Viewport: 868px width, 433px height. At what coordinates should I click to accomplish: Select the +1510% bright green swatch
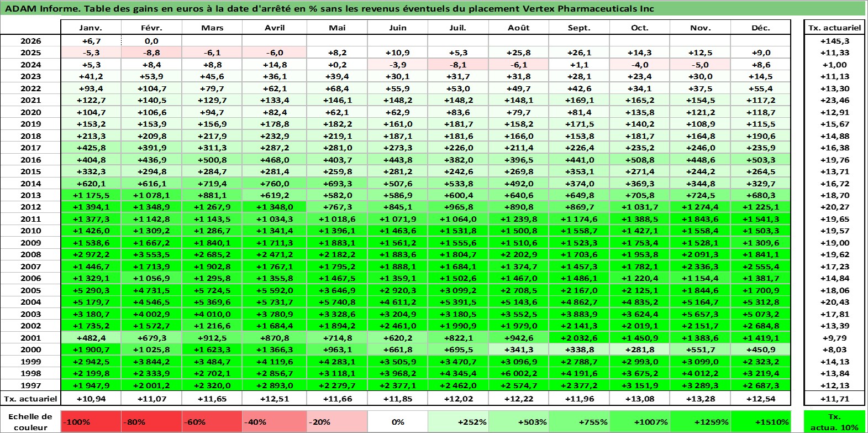(x=761, y=422)
